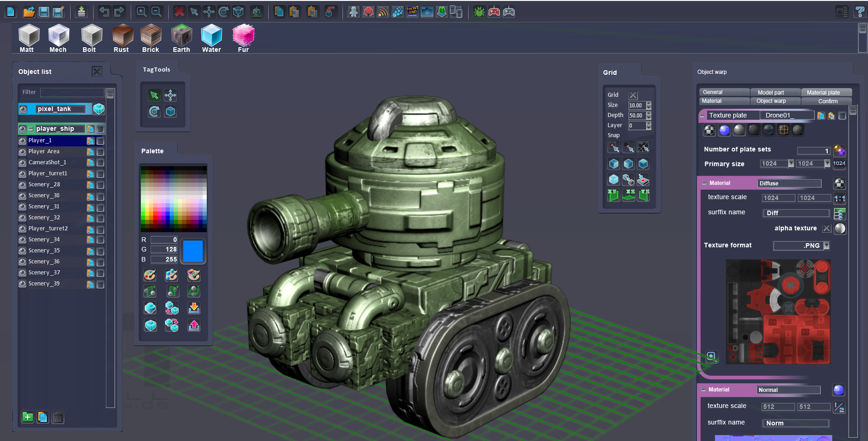Switch to the Model part tab
This screenshot has width=868, height=441.
click(x=770, y=92)
